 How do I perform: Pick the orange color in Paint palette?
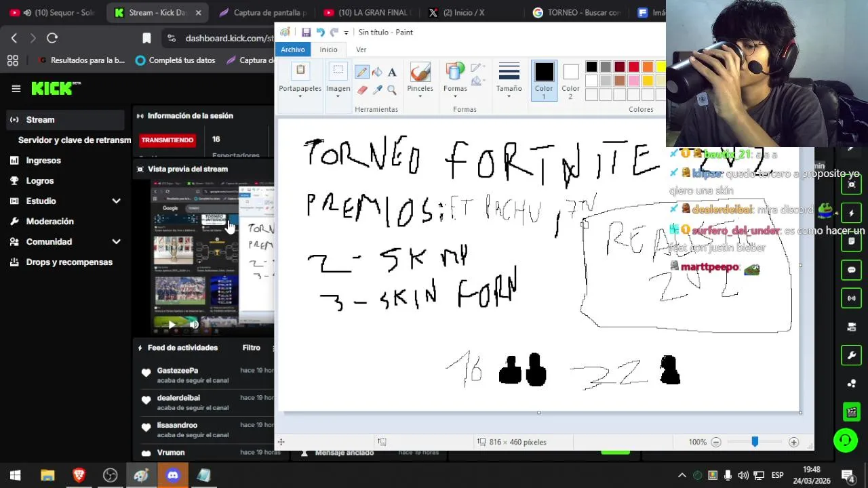(647, 66)
